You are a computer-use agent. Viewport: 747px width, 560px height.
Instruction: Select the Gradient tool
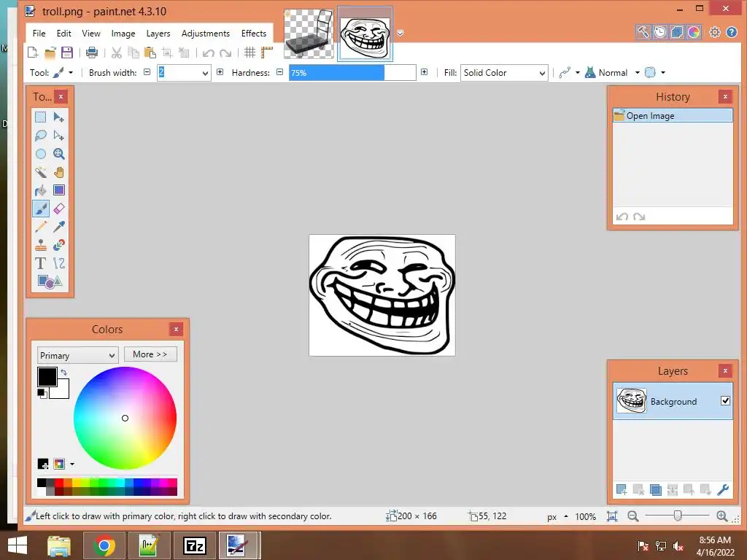pos(59,190)
